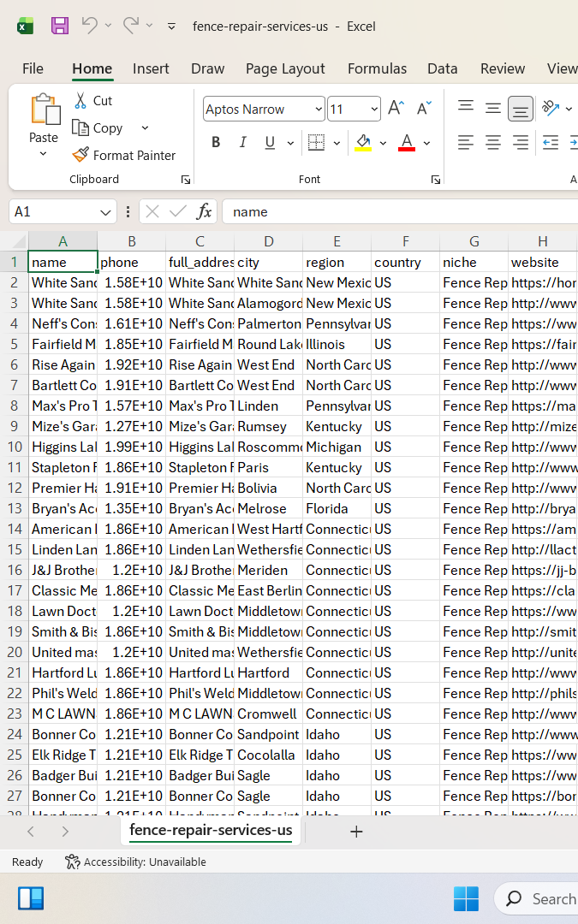Open Font settings dialog launcher
Viewport: 578px width, 924px height.
tap(436, 180)
